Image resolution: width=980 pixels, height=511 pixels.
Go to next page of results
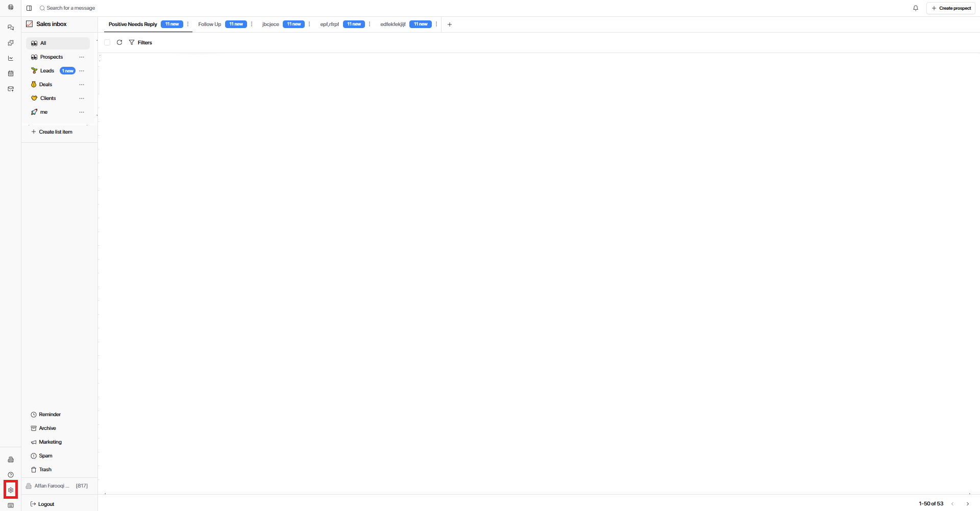[967, 504]
